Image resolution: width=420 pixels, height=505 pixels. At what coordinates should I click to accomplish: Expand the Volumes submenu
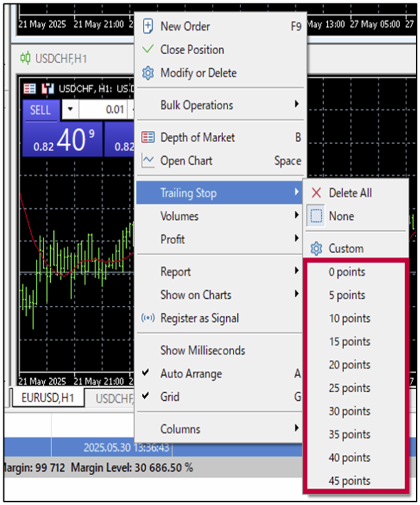(x=179, y=216)
